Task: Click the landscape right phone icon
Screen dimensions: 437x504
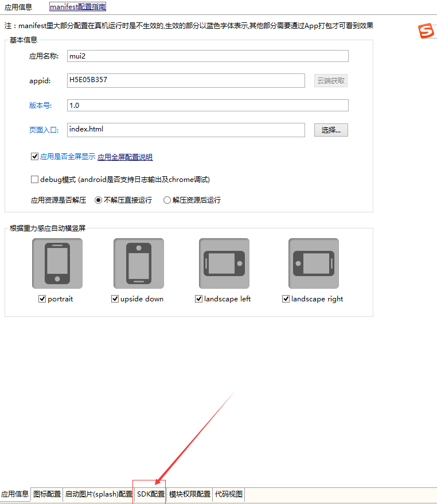Action: 314,263
